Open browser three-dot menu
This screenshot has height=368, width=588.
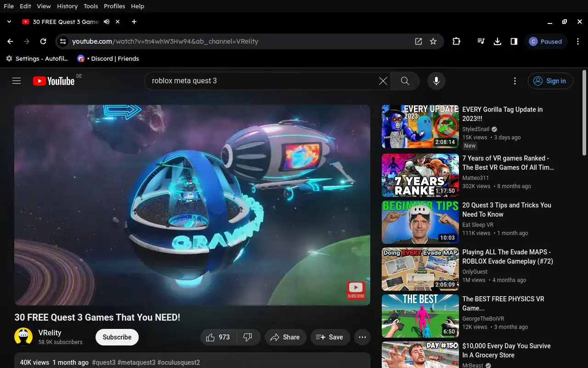pos(578,41)
